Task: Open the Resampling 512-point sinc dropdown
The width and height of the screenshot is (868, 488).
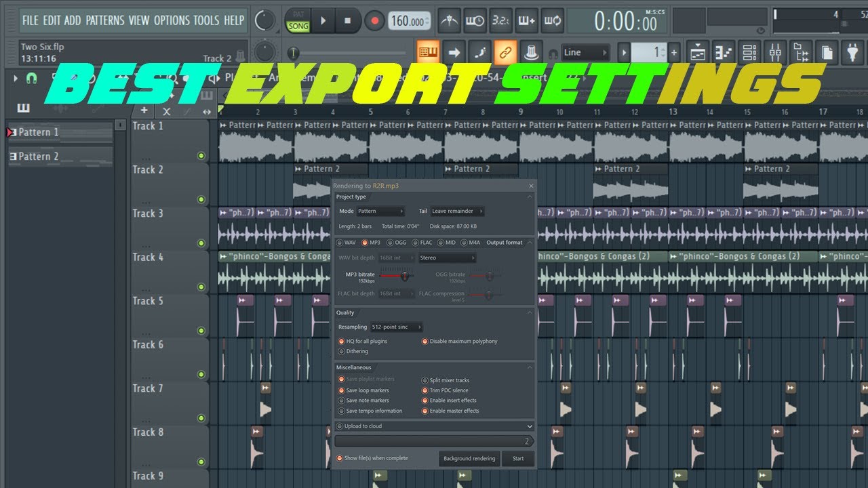Action: [x=397, y=327]
